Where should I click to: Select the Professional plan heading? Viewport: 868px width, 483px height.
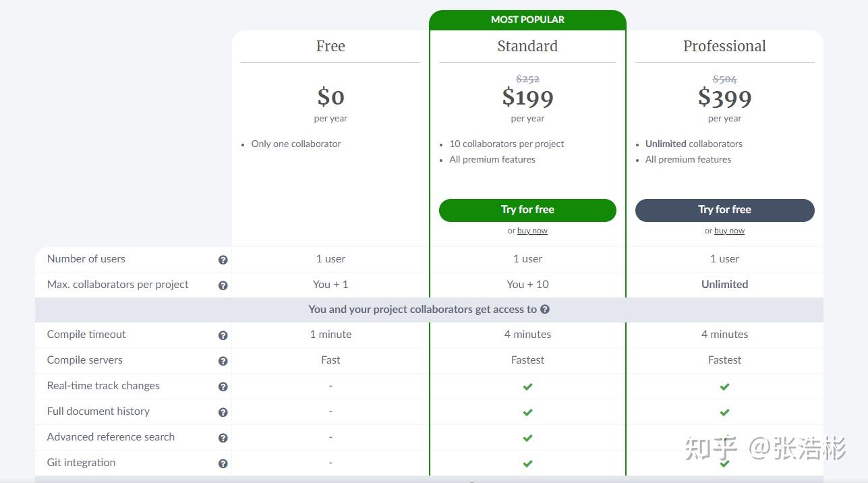(x=724, y=46)
